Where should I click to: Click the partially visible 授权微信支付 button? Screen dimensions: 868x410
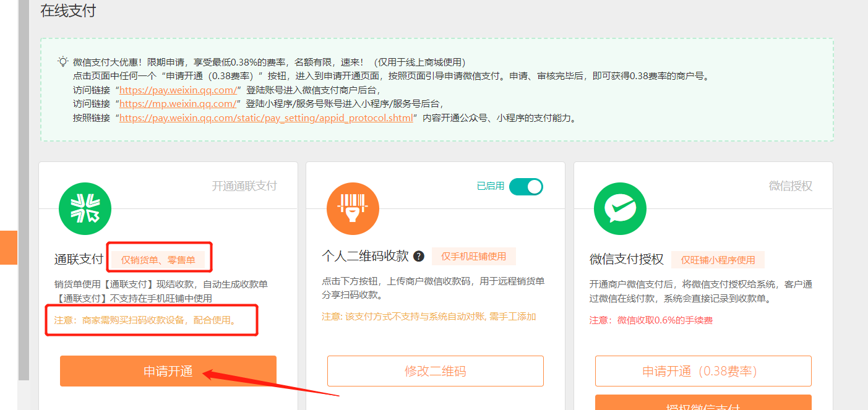(x=703, y=403)
